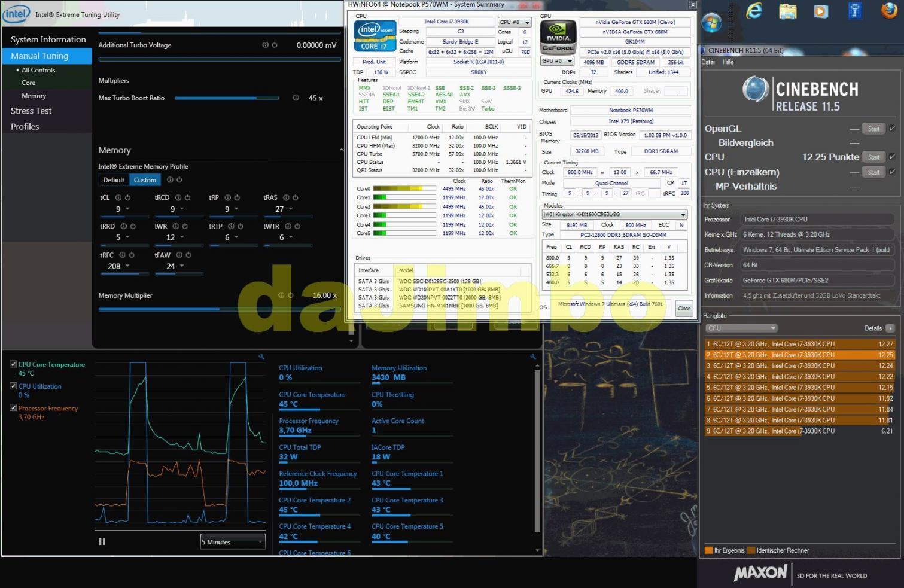Image resolution: width=904 pixels, height=588 pixels.
Task: Start the CPU (Einzelkern) benchmark
Action: [873, 172]
